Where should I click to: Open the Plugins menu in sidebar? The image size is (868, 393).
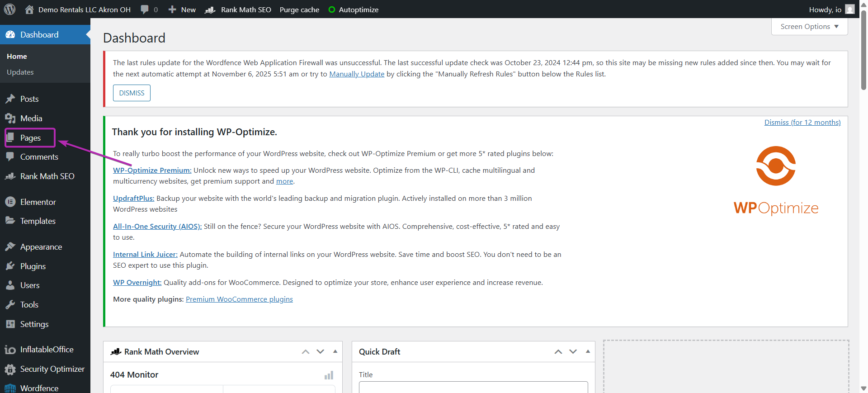coord(33,266)
